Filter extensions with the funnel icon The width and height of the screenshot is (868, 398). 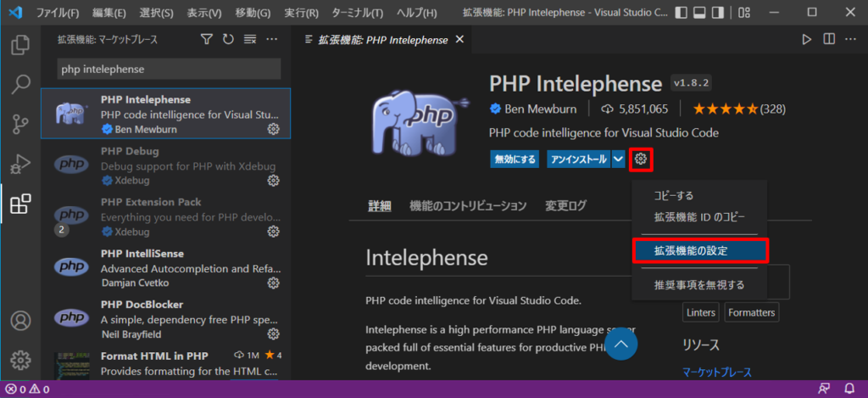coord(207,39)
